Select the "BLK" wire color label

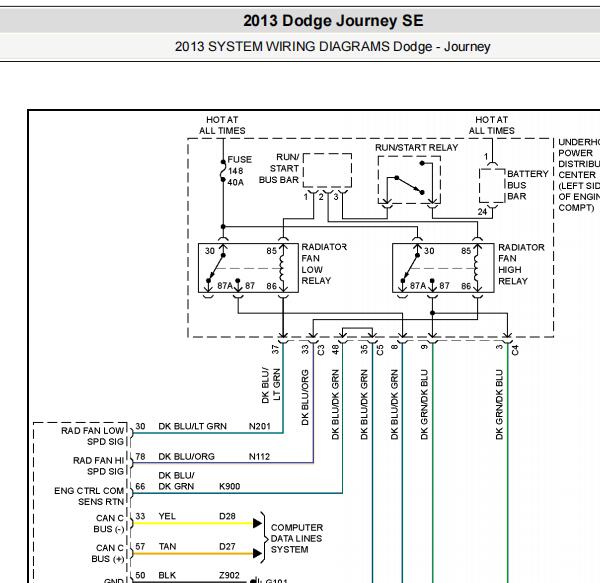point(167,575)
